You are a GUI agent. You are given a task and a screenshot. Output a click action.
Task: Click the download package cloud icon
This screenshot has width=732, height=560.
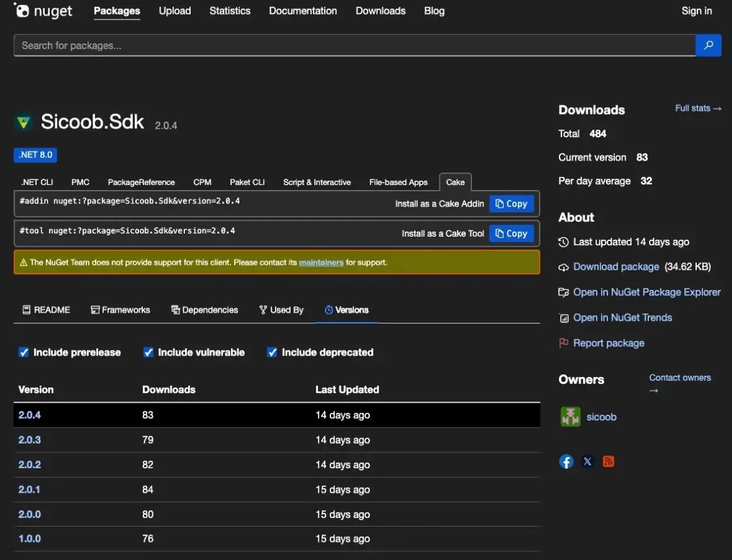click(x=563, y=267)
